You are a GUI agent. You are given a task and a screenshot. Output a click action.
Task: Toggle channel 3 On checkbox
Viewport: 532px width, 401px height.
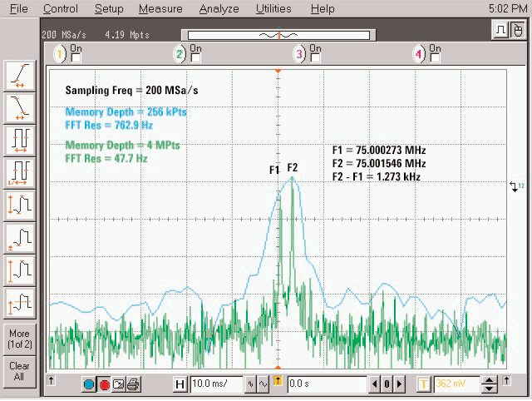click(x=315, y=57)
